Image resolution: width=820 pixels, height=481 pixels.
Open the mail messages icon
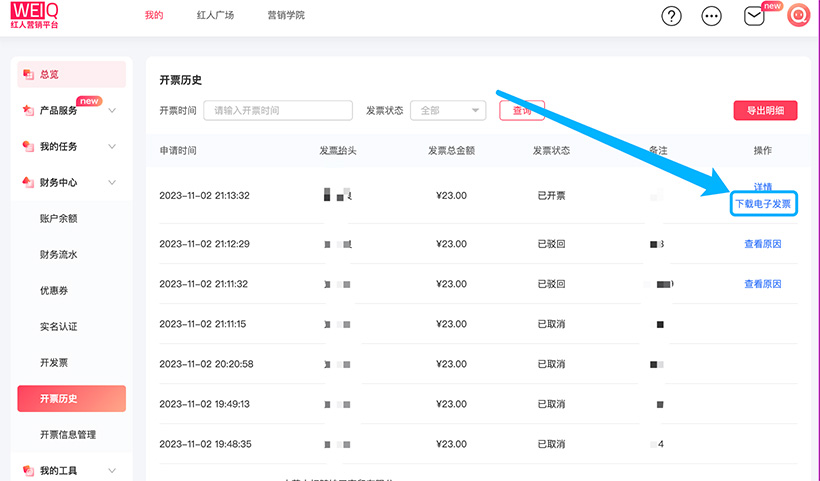(755, 16)
